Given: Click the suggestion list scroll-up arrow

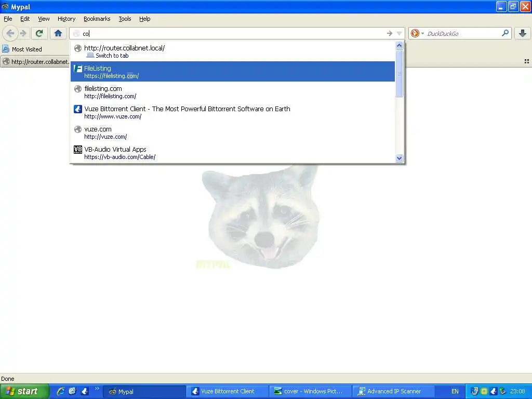Looking at the screenshot, I should click(400, 46).
